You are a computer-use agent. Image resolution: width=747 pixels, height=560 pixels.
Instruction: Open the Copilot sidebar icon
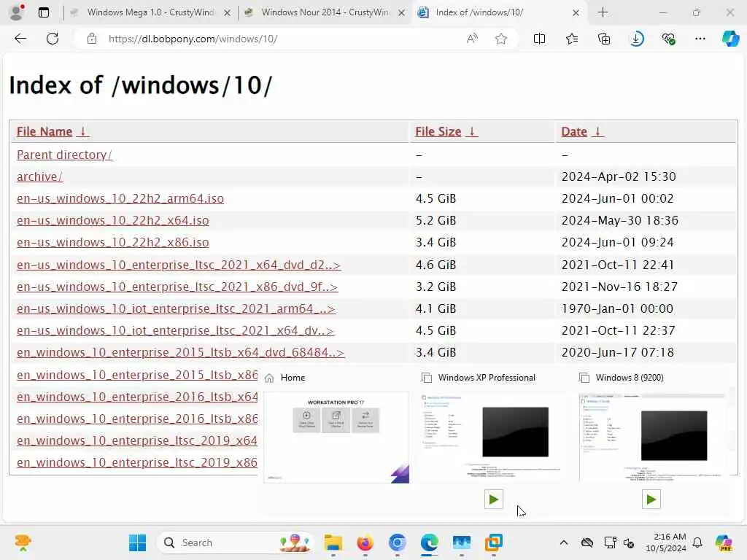click(730, 39)
